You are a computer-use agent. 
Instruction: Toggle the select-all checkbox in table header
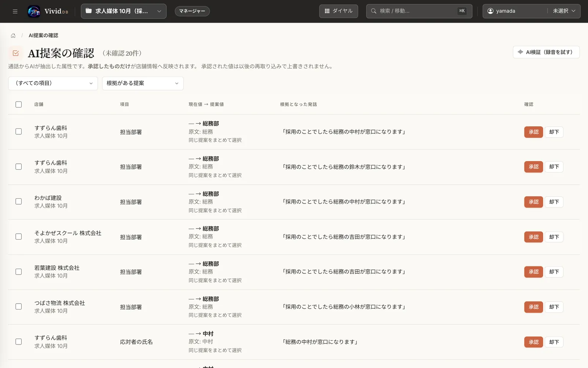point(19,105)
